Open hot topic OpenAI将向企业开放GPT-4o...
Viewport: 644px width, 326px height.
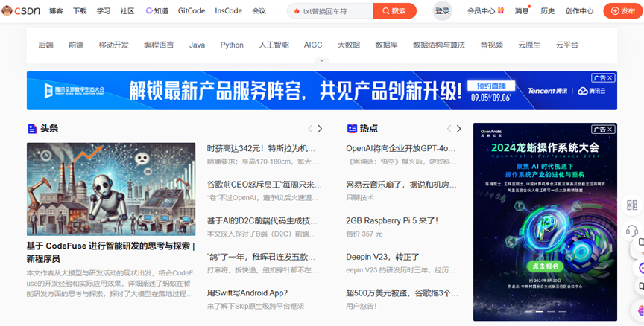[x=400, y=148]
